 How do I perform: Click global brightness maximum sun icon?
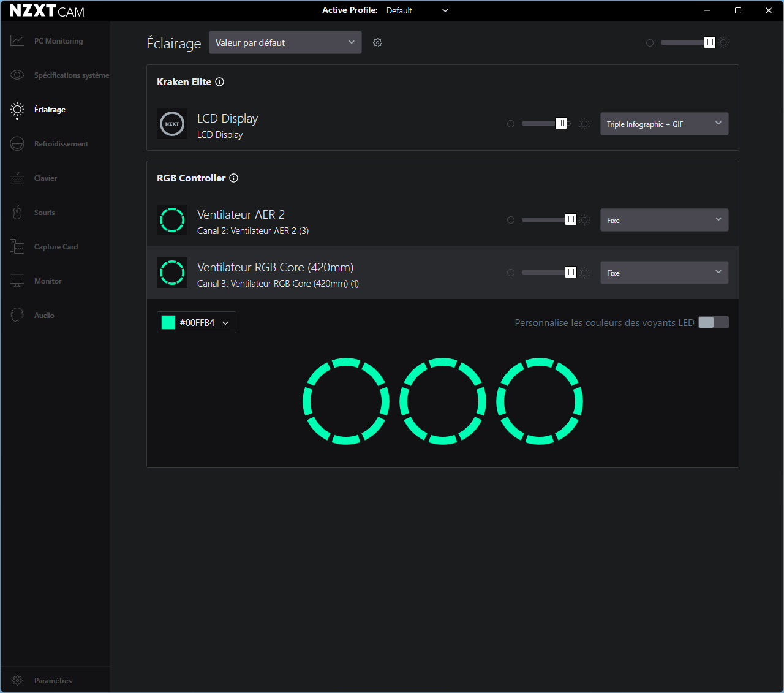click(724, 43)
